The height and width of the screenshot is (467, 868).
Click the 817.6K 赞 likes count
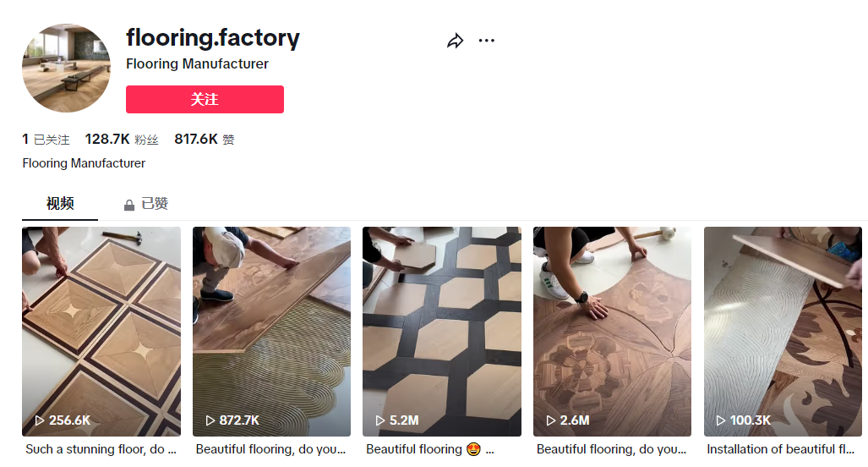pyautogui.click(x=204, y=140)
